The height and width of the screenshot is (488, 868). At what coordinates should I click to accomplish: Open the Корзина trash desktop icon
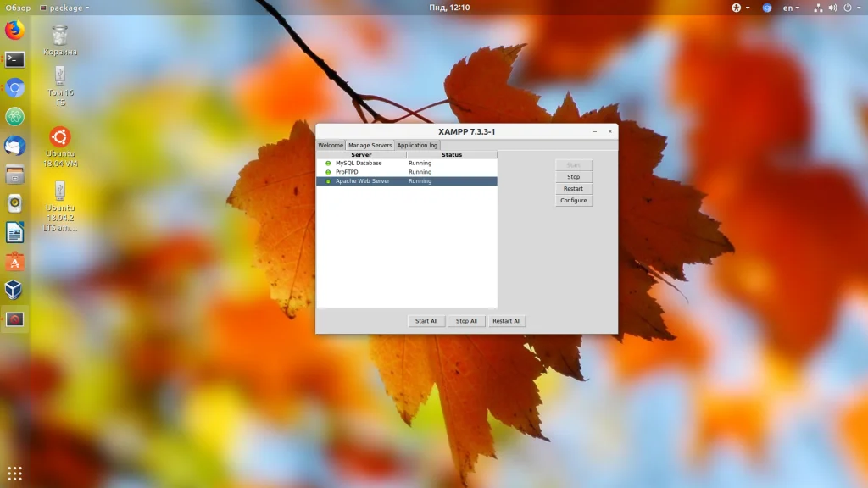pos(60,40)
